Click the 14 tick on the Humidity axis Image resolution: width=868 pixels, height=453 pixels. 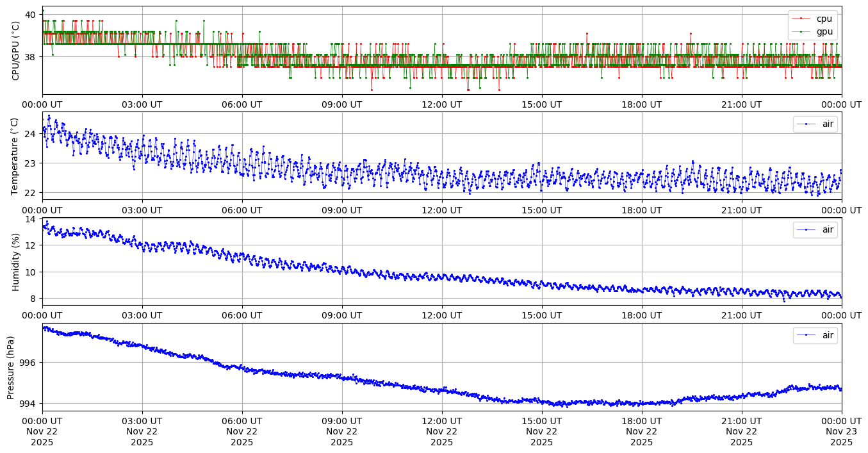coord(30,220)
